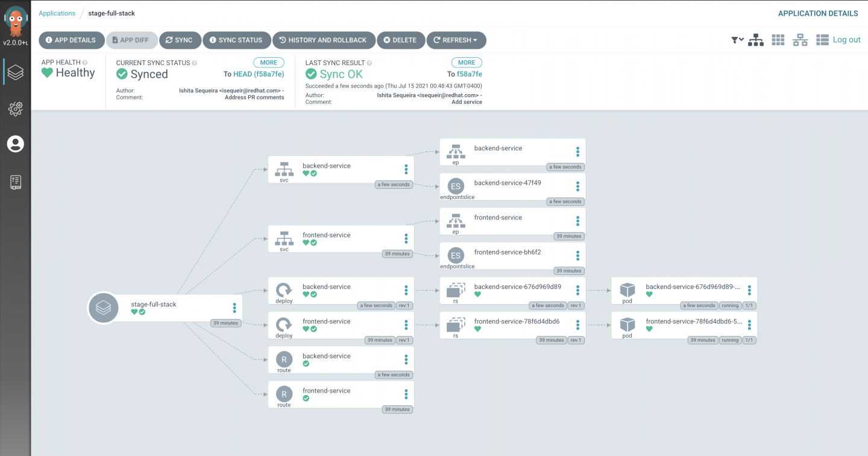868x456 pixels.
Task: Click the History and Rollback button
Action: [x=324, y=40]
